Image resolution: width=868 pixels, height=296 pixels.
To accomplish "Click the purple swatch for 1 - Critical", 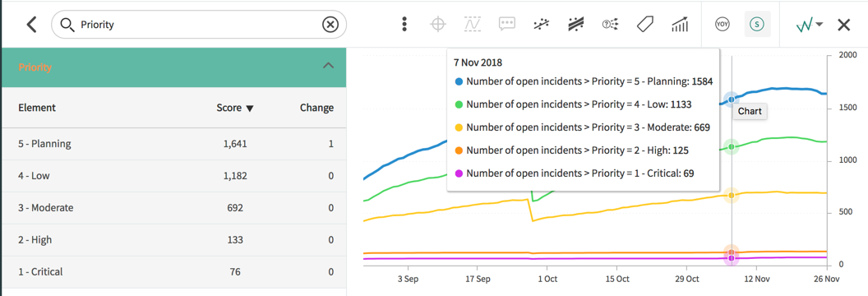I will click(x=459, y=173).
